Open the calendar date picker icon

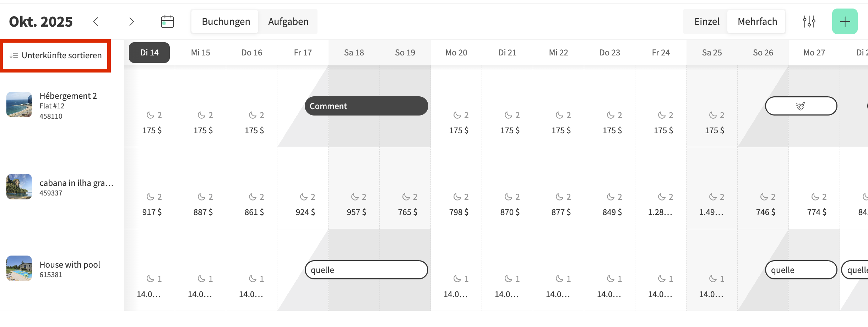(x=167, y=22)
